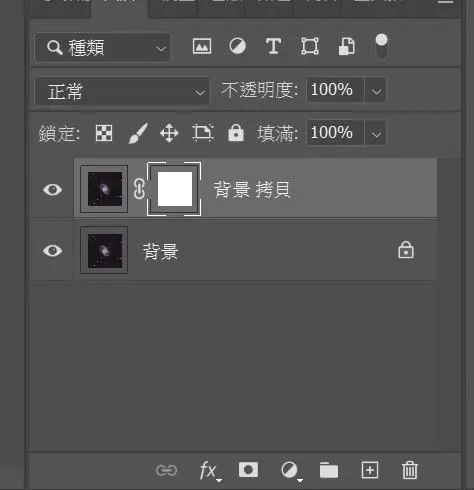
Task: Lock layer position
Action: [x=169, y=133]
